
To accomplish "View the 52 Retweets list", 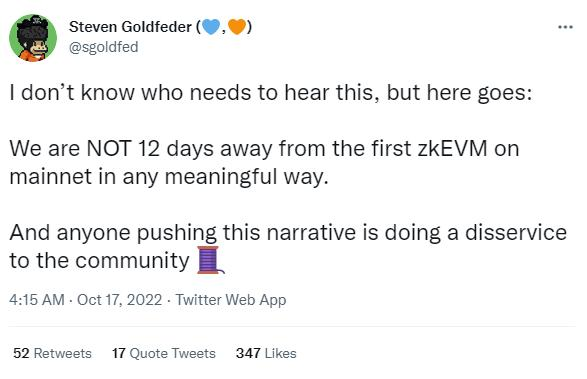I will tap(52, 353).
